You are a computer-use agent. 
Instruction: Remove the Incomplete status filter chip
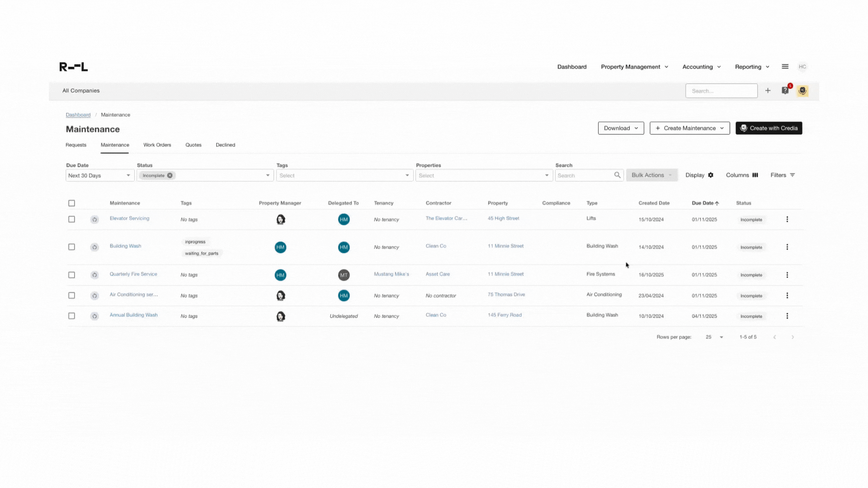pyautogui.click(x=170, y=175)
